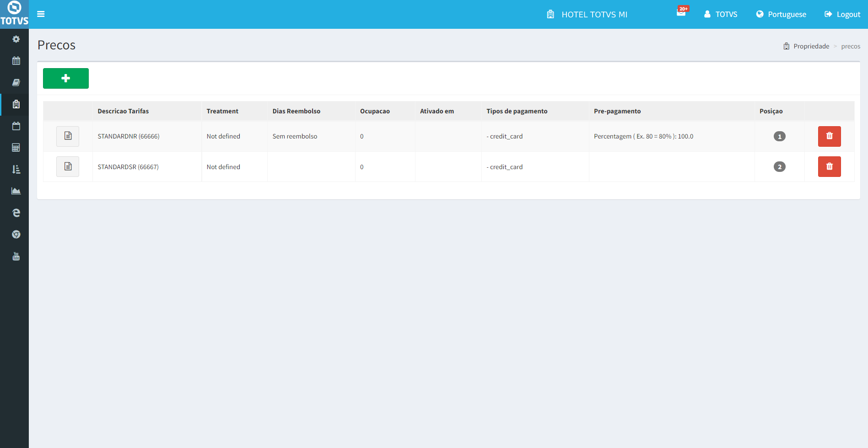
Task: Open the area chart sidebar icon
Action: point(16,191)
